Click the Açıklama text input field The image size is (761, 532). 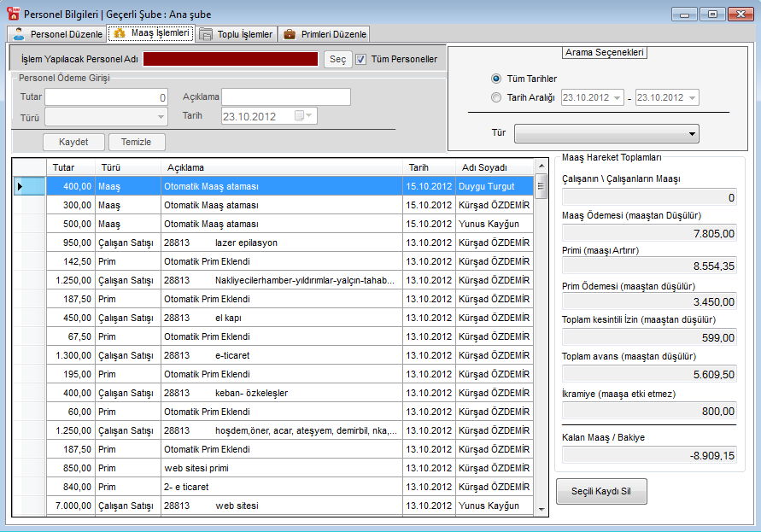pyautogui.click(x=286, y=96)
